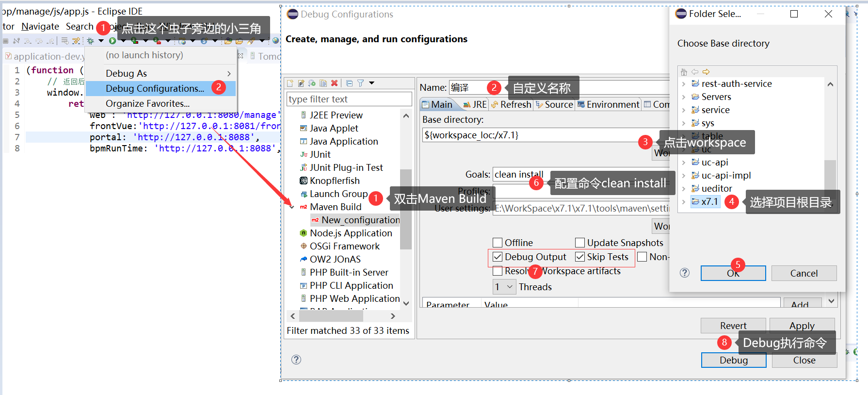Click the Step Into icon in toolbar

point(28,41)
